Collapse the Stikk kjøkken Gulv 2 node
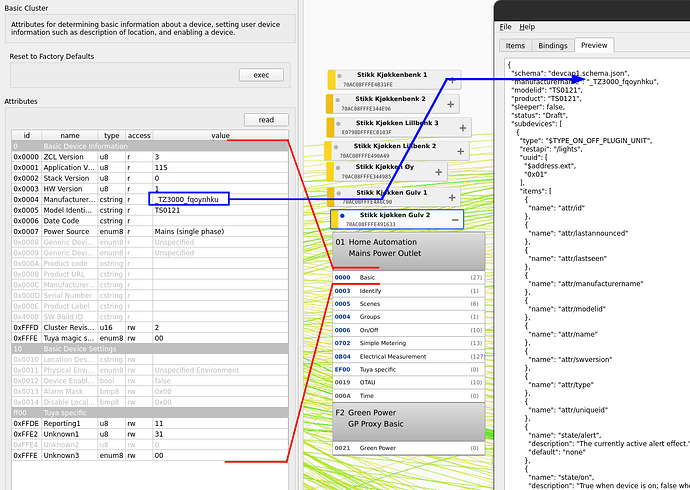Screen dimensions: 690x490 [x=455, y=219]
